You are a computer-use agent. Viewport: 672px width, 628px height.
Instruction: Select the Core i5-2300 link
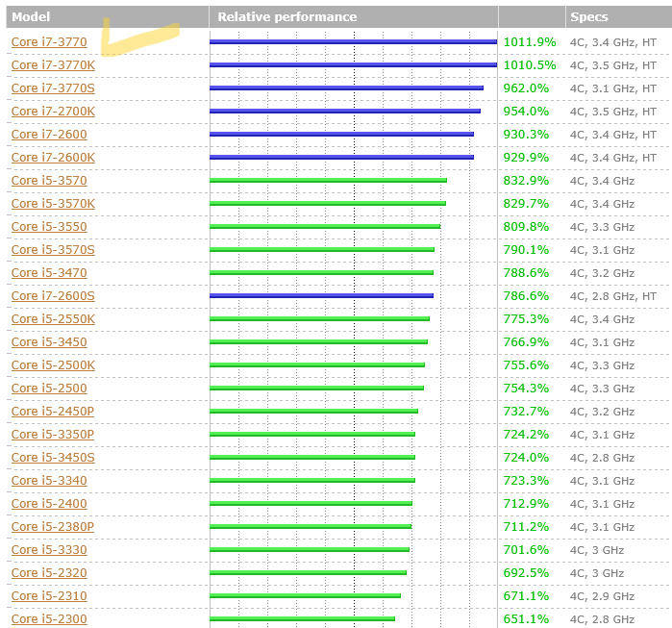tap(48, 619)
